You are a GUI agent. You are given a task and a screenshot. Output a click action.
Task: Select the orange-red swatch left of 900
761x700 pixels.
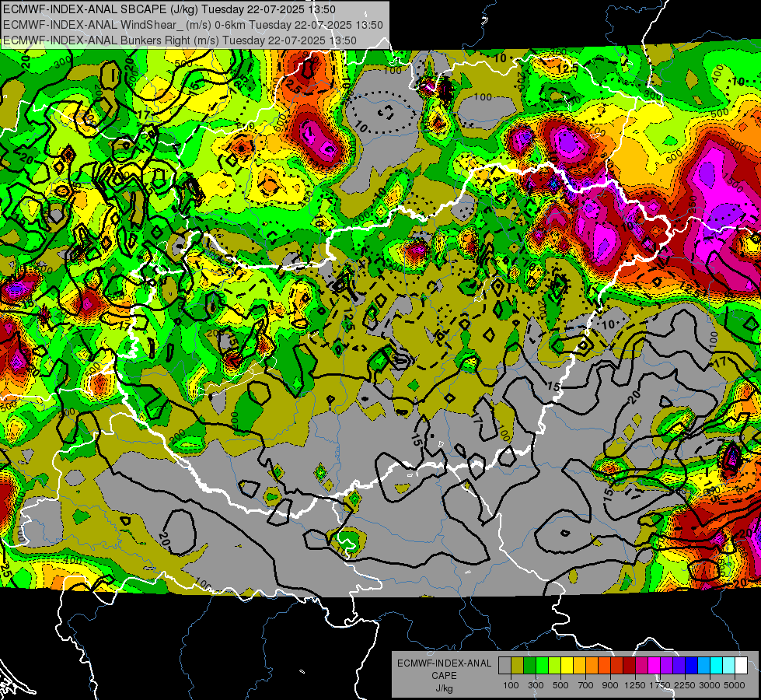pyautogui.click(x=604, y=666)
